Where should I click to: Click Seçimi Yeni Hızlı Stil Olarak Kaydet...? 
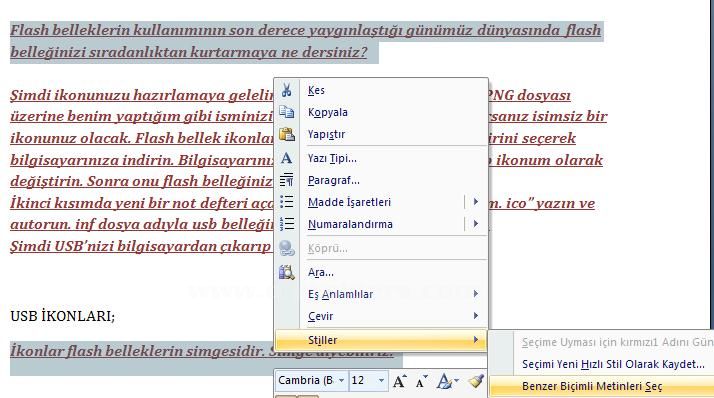tap(613, 364)
